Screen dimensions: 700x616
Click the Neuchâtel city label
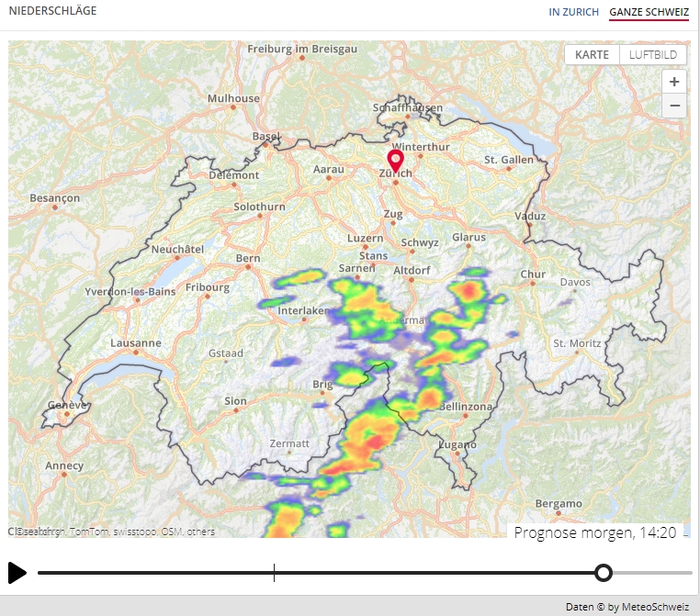coord(177,249)
